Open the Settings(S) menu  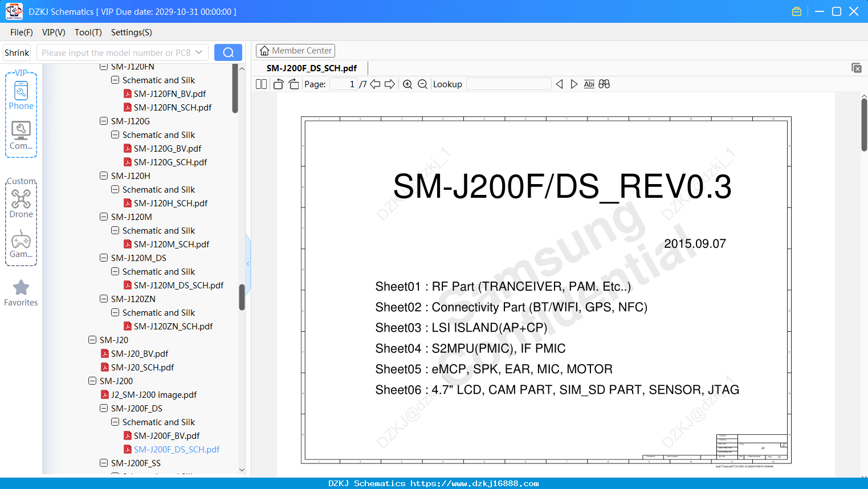coord(132,32)
